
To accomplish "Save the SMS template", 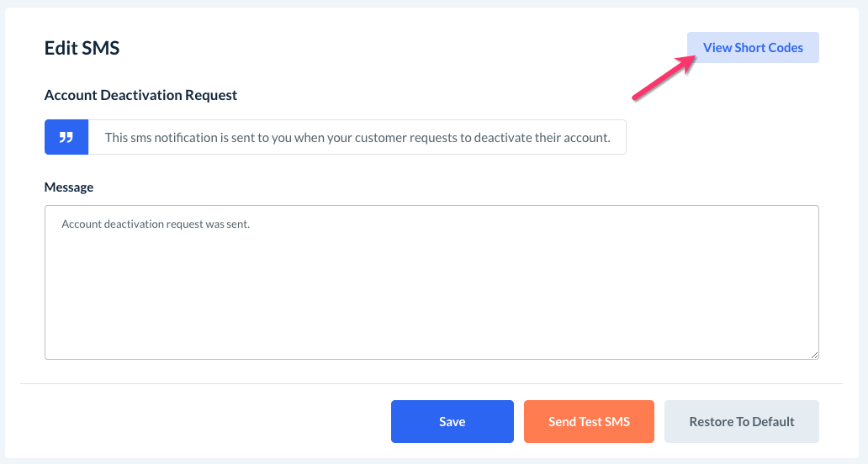I will pyautogui.click(x=452, y=421).
